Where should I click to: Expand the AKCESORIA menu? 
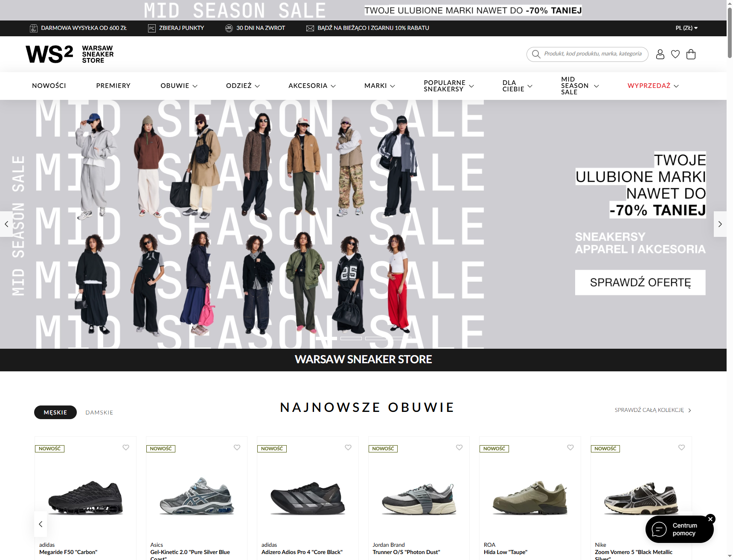pyautogui.click(x=312, y=86)
